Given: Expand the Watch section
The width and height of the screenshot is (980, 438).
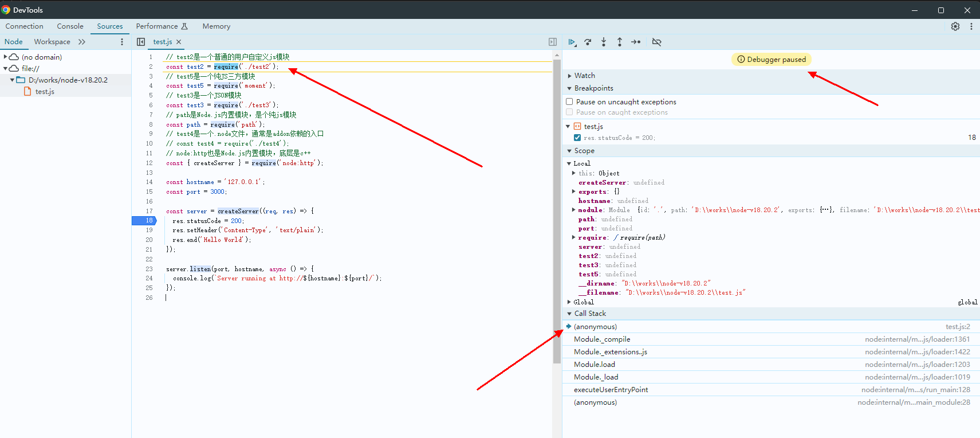Looking at the screenshot, I should pos(584,76).
